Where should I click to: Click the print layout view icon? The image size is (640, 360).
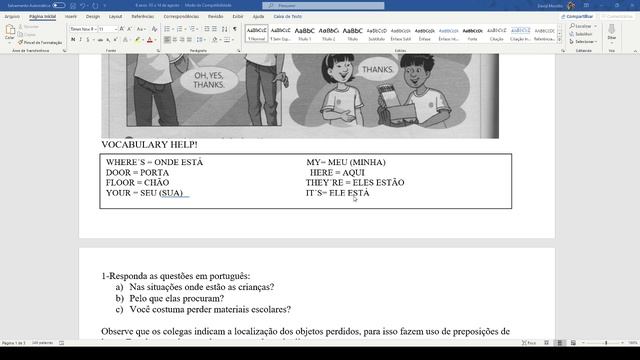tap(560, 343)
